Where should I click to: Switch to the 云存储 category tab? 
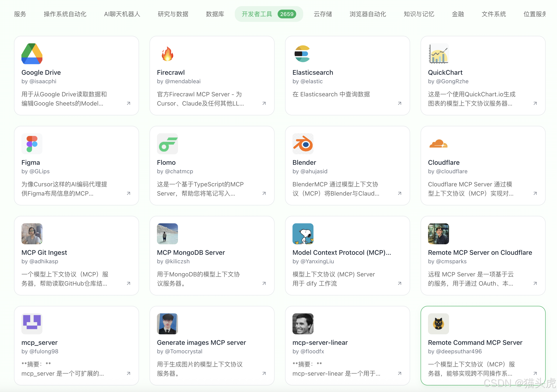pyautogui.click(x=323, y=14)
